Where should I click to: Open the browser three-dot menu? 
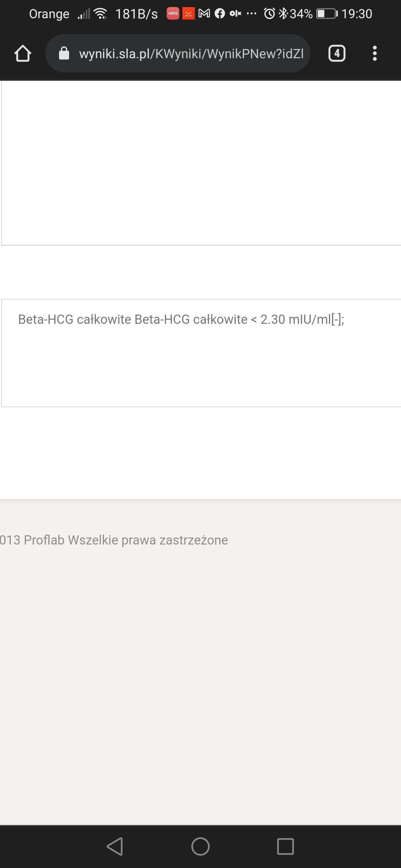point(375,53)
